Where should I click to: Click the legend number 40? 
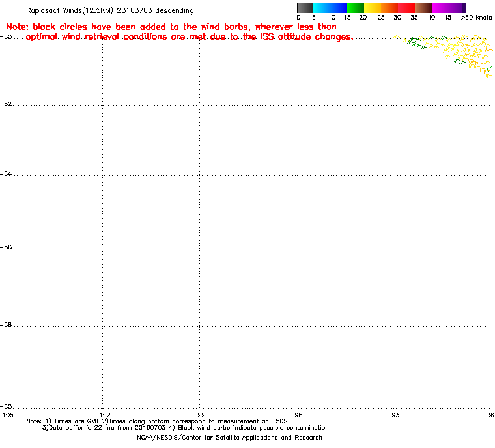(x=431, y=18)
